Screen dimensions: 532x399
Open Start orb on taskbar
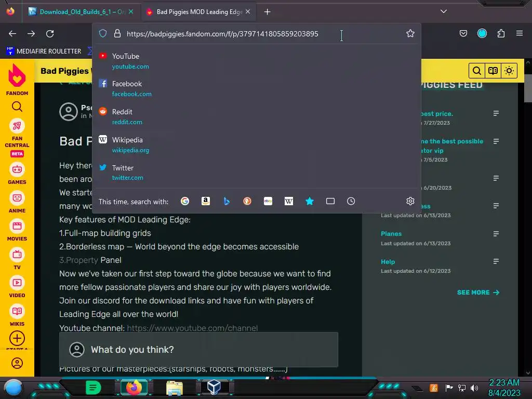coord(14,388)
